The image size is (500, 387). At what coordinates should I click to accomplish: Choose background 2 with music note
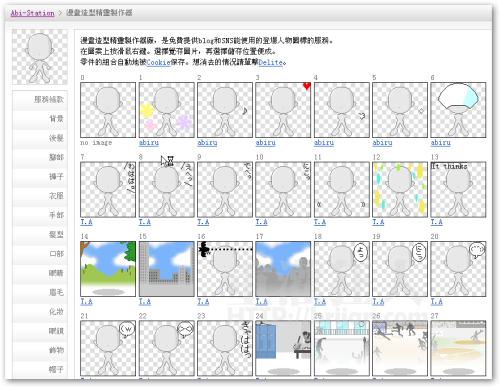pos(225,110)
